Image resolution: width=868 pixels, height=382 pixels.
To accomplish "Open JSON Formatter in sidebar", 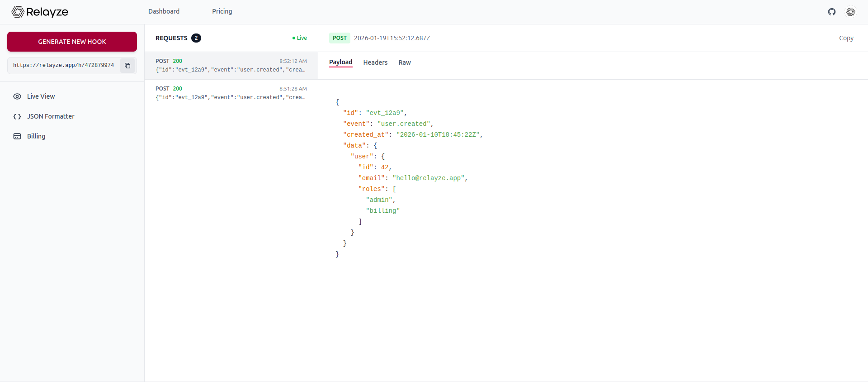I will coord(72,116).
